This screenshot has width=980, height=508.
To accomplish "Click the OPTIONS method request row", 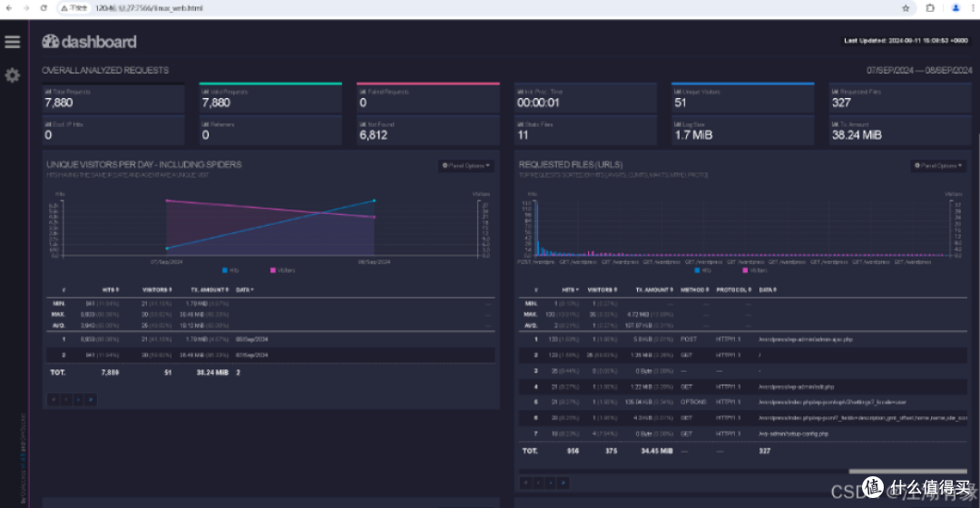I will [743, 403].
